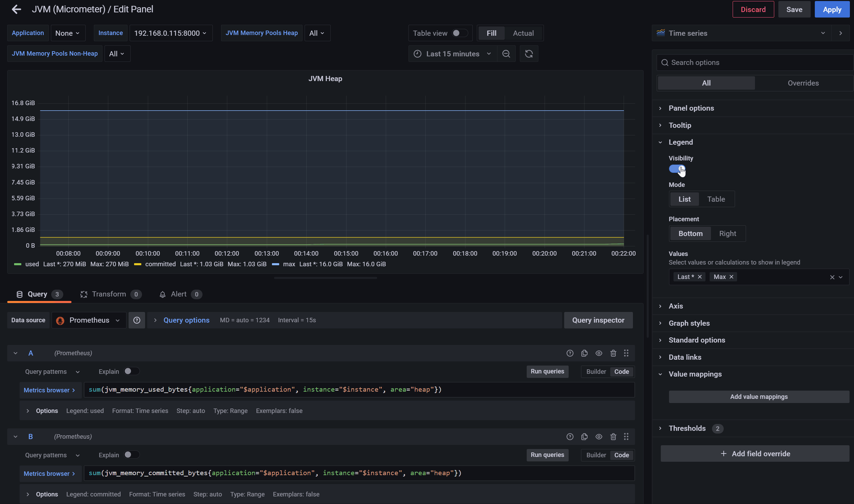Viewport: 854px width, 504px height.
Task: Toggle the Legend Visibility switch
Action: [x=676, y=169]
